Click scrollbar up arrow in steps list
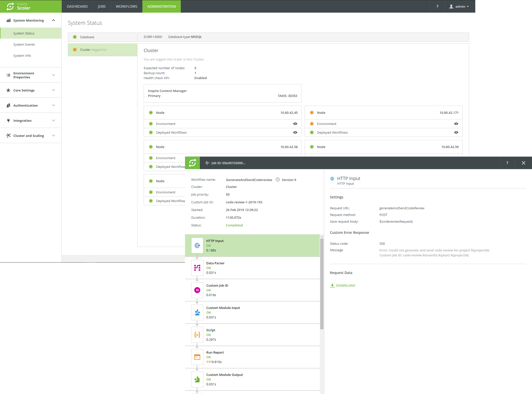 click(322, 237)
